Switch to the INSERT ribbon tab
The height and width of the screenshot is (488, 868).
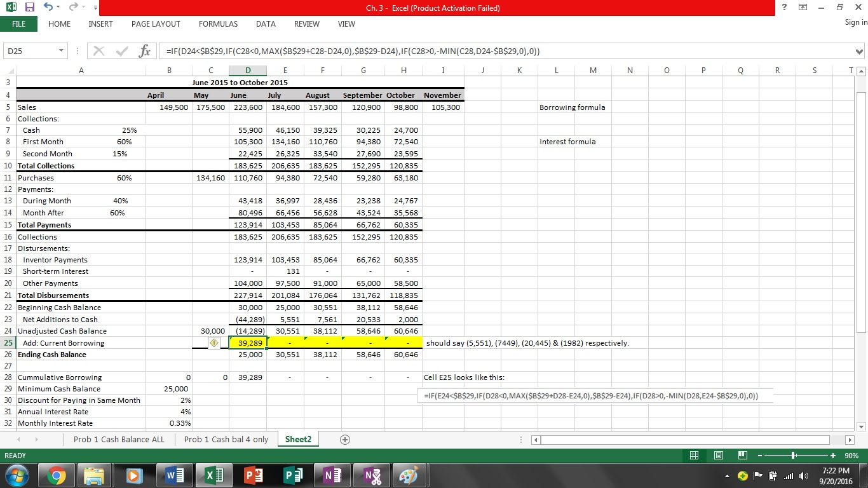tap(100, 24)
